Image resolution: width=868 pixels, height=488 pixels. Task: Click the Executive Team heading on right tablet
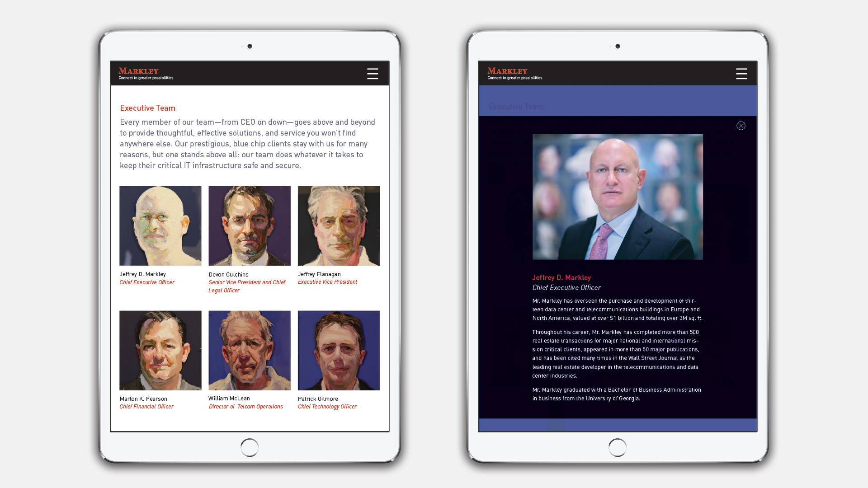(x=516, y=106)
